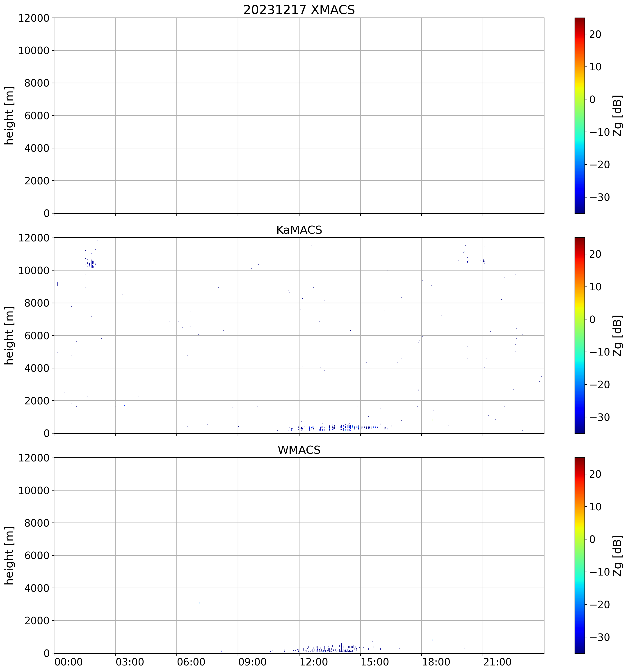Click the XMACS colorbar gradient
The image size is (628, 672).
pyautogui.click(x=579, y=115)
